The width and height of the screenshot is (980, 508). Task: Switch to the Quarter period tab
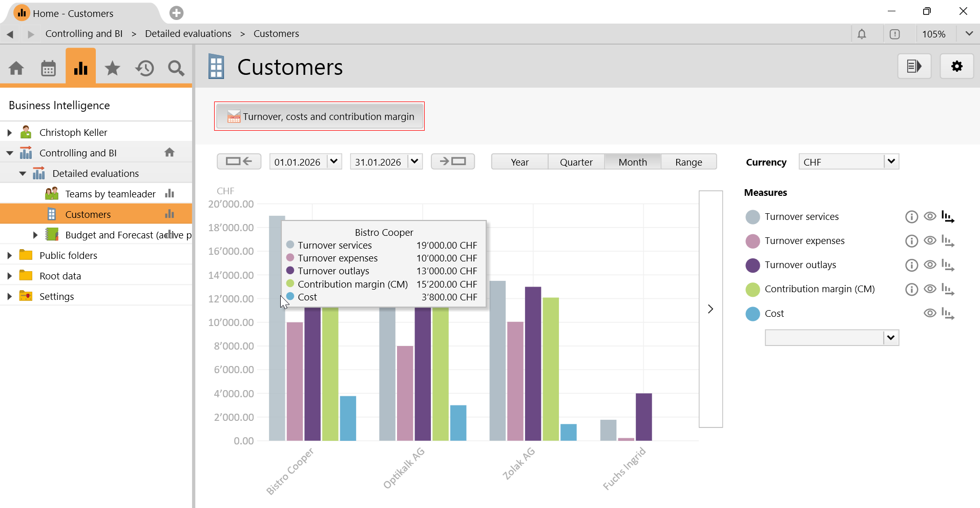click(x=576, y=162)
